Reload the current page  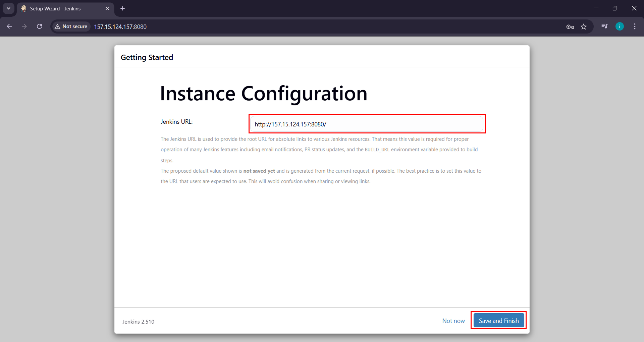point(39,26)
